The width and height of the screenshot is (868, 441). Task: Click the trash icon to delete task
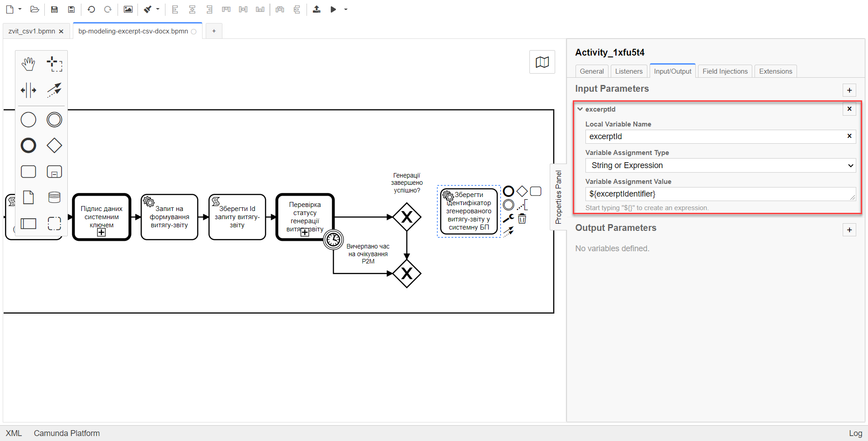522,219
